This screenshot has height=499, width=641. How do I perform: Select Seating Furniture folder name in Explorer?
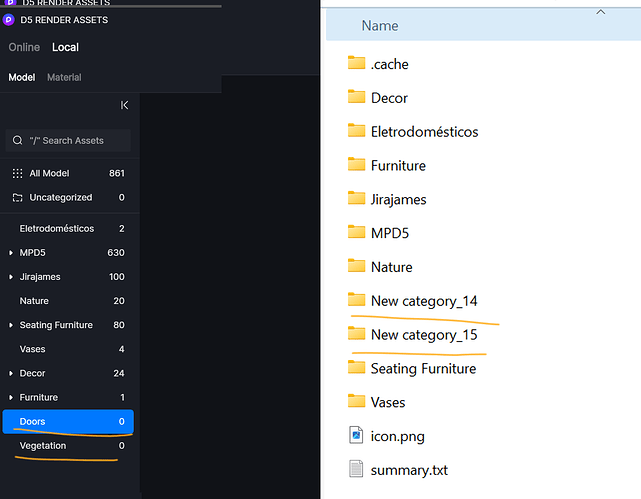point(424,369)
